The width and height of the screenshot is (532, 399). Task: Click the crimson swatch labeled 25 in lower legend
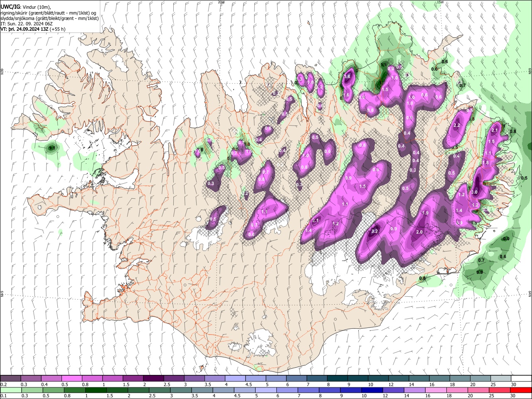point(500,390)
